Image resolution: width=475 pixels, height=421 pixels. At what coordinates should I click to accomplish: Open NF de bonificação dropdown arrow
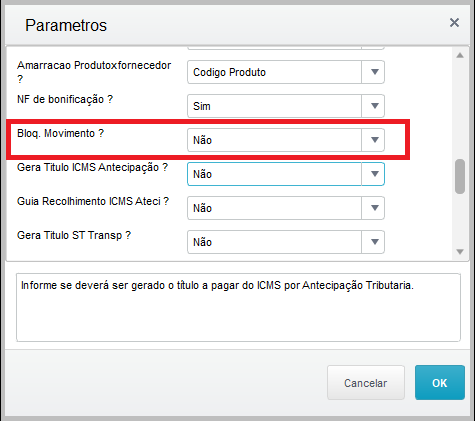pyautogui.click(x=374, y=106)
